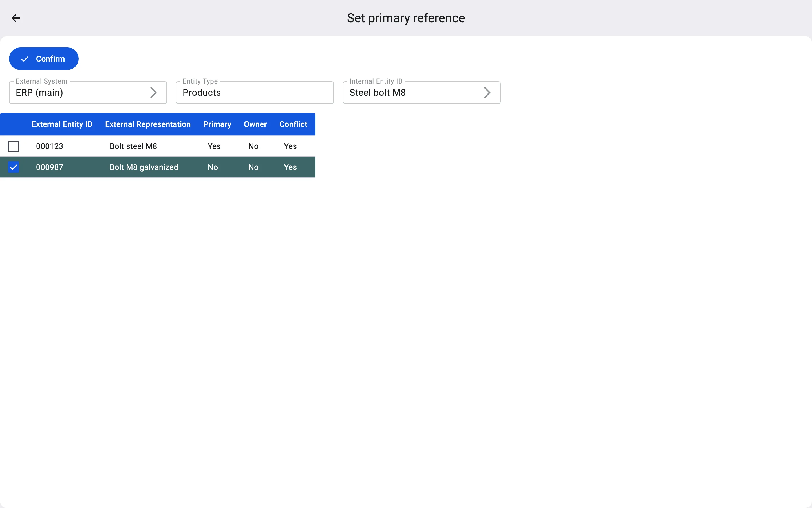Click the Bolt steel M8 cell
The image size is (812, 508).
(133, 146)
